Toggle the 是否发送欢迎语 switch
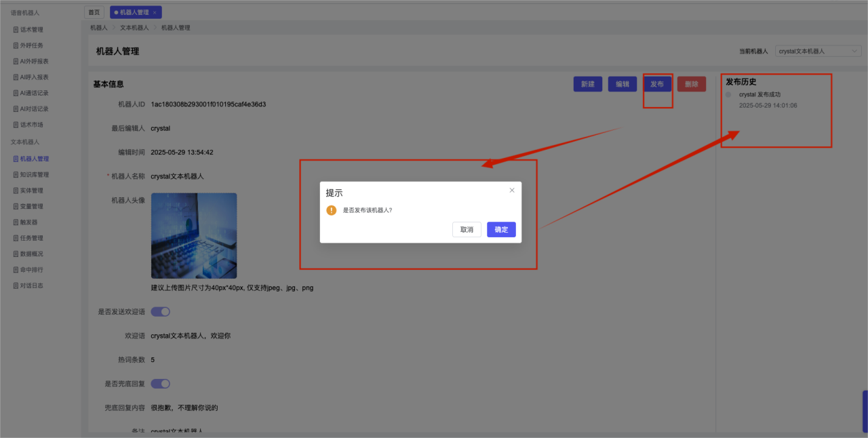The image size is (868, 438). click(160, 312)
